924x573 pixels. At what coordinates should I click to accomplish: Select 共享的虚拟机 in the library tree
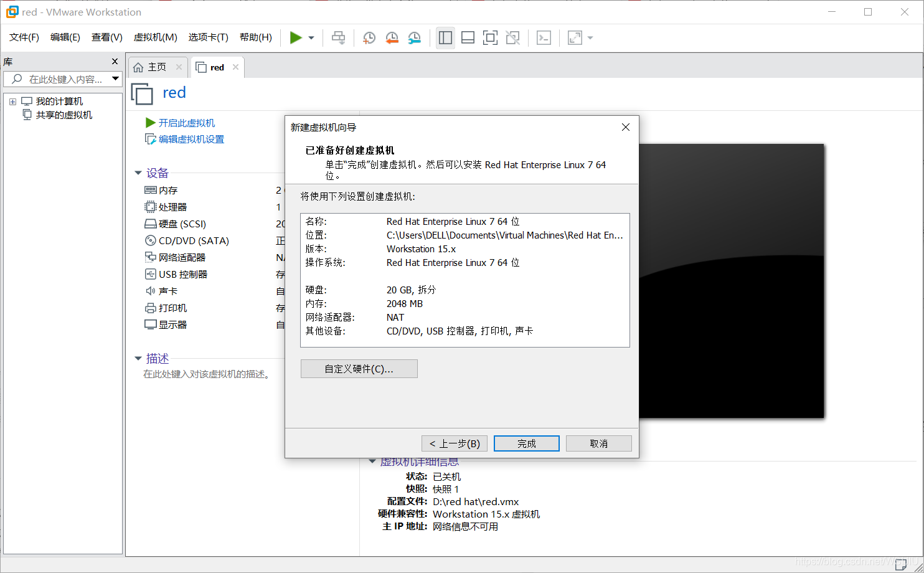pyautogui.click(x=64, y=115)
